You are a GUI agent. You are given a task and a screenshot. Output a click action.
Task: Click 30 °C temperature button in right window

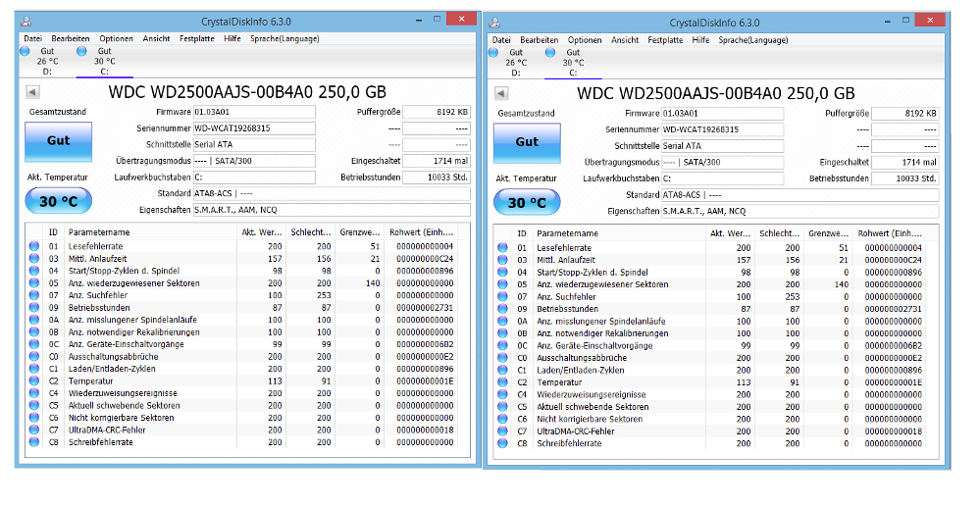[x=527, y=203]
